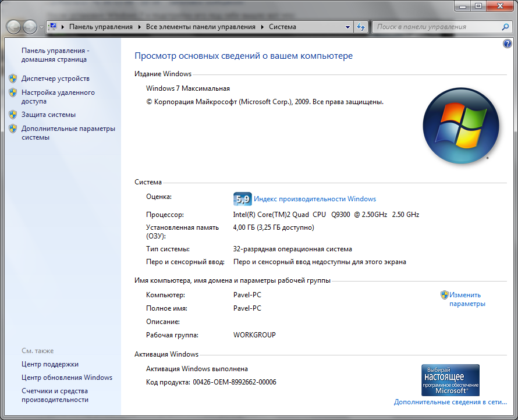The width and height of the screenshot is (518, 420).
Task: Open Настройка удаленного доступа
Action: point(58,97)
